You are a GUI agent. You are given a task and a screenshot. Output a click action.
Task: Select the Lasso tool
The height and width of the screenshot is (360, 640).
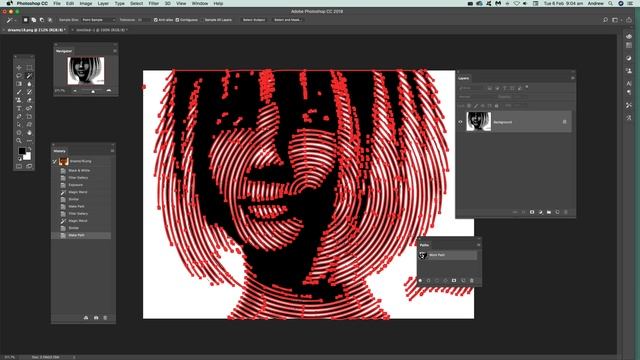point(19,76)
